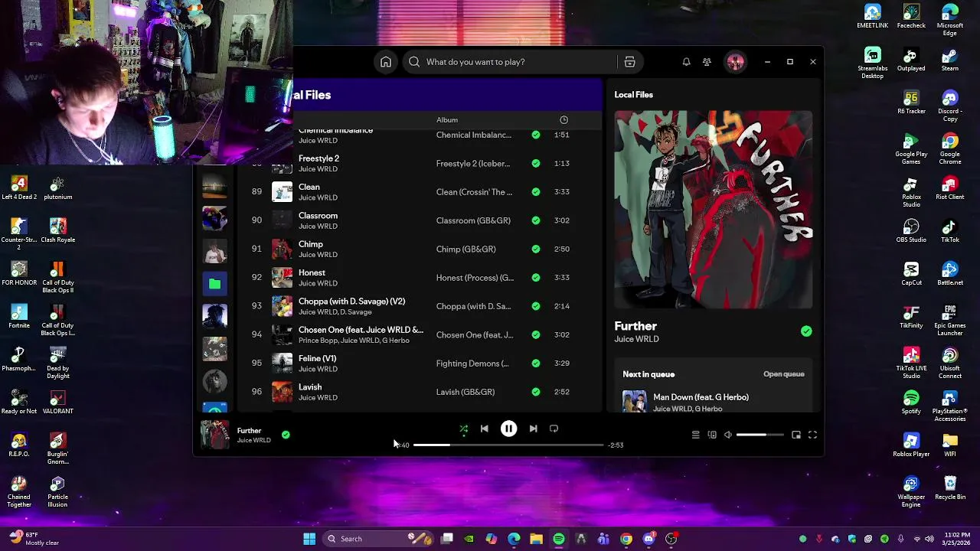Viewport: 980px width, 551px height.
Task: Toggle saved checkmark beside Further in player bar
Action: pos(286,435)
